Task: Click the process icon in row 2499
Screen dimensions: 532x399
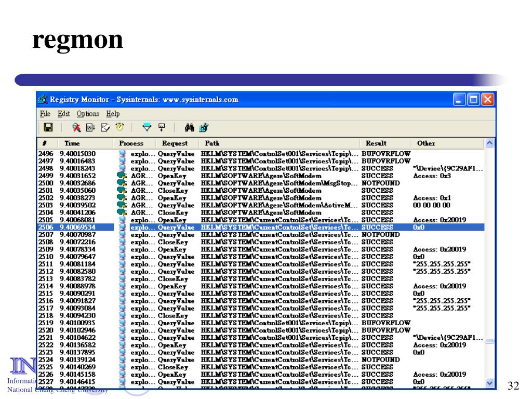Action: pyautogui.click(x=122, y=176)
